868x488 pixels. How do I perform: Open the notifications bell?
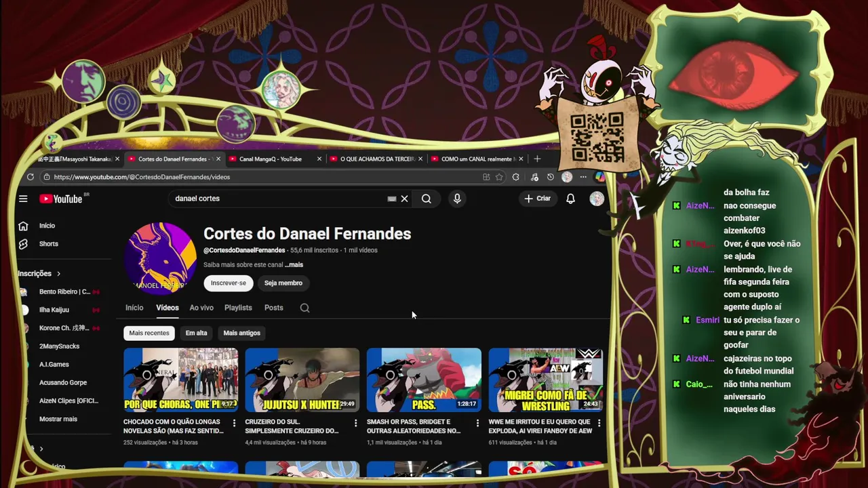tap(571, 199)
